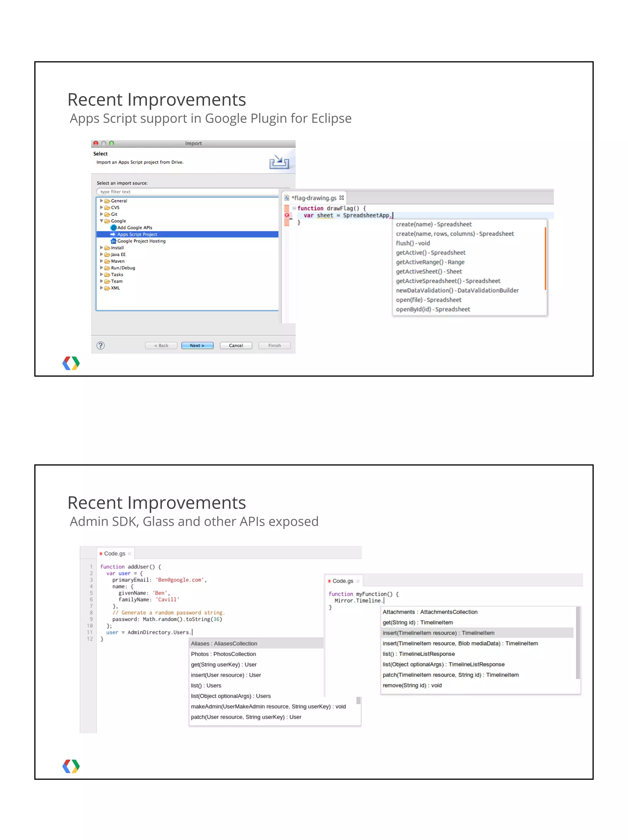
Task: Choose Aliases : AliasesCollection suggestion
Action: [257, 643]
